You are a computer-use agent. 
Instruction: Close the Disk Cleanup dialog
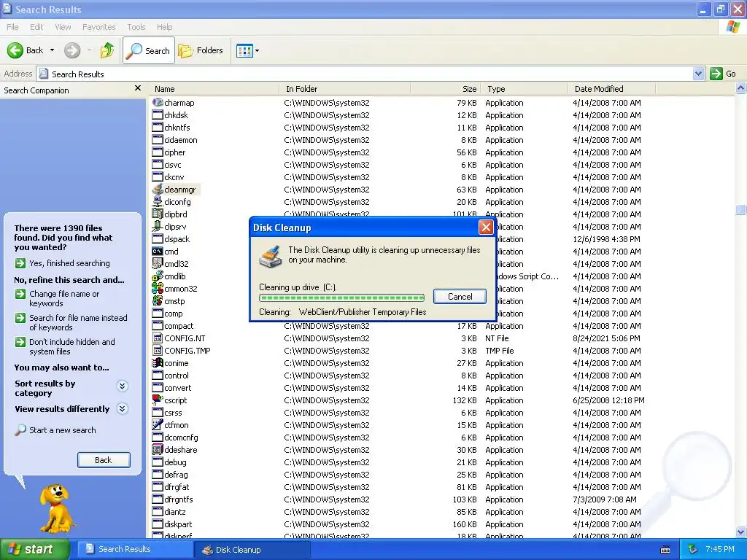[x=485, y=227]
